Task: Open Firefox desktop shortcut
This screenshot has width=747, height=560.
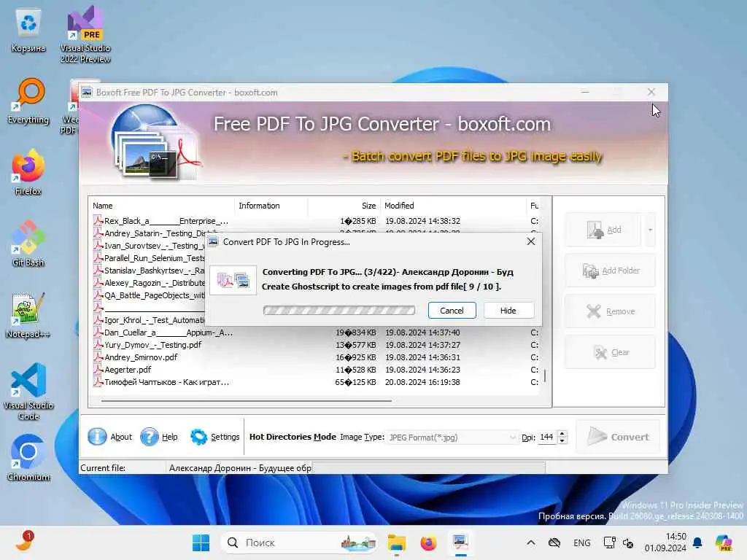Action: (x=28, y=172)
